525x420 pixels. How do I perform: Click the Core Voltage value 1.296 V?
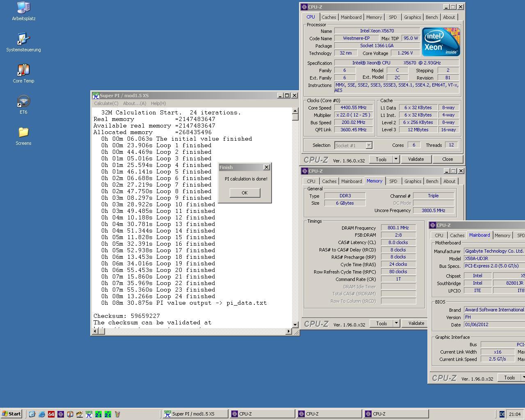405,53
